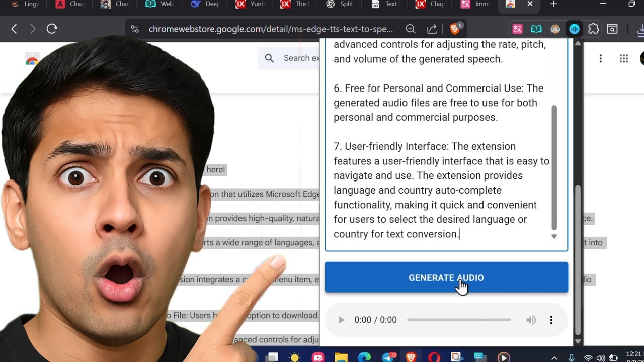Image resolution: width=644 pixels, height=362 pixels.
Task: Switch to the first Chao tab with red icon
Action: [x=70, y=4]
